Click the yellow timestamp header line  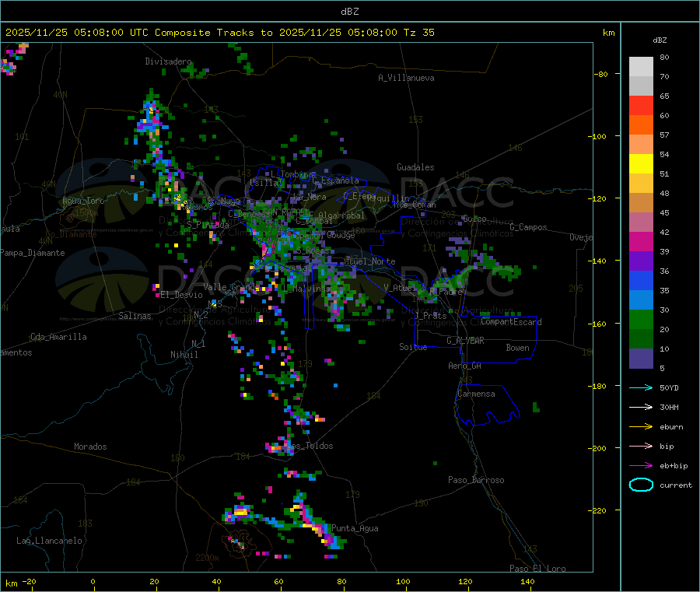pos(219,32)
